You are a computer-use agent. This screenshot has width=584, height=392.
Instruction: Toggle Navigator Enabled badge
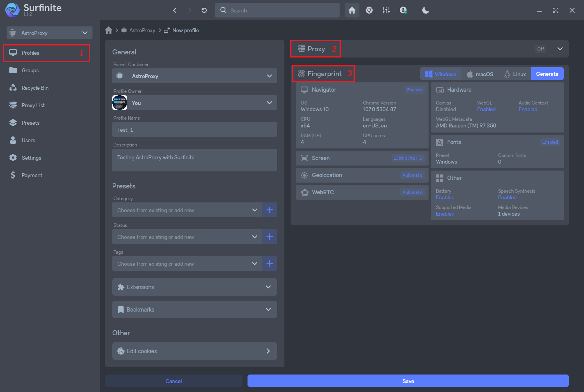(415, 90)
